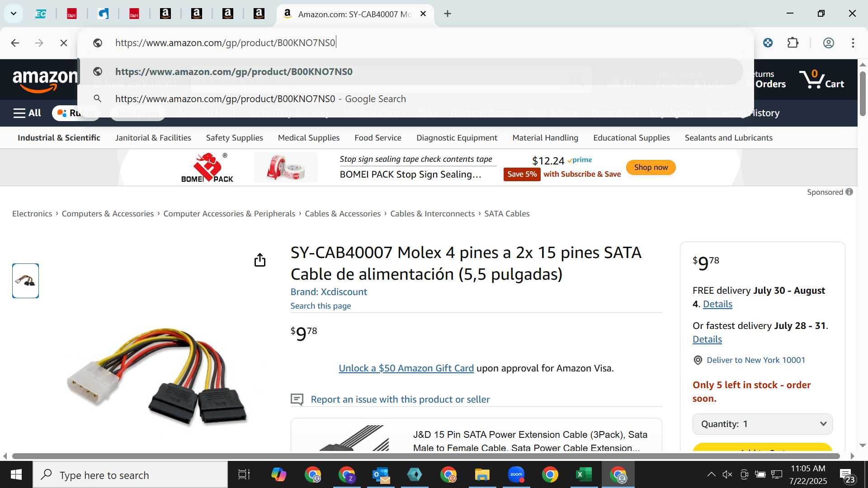Open Diagnostic Equipment category
This screenshot has height=488, width=868.
(457, 138)
